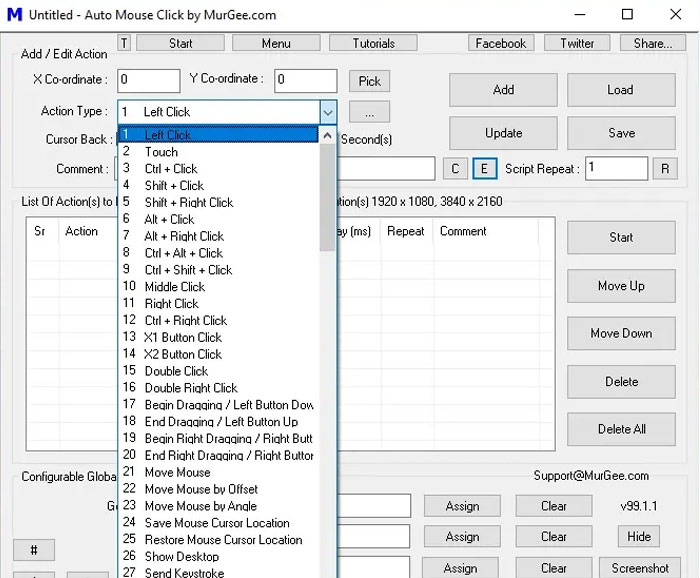
Task: Click the T button beside Start
Action: coord(124,43)
